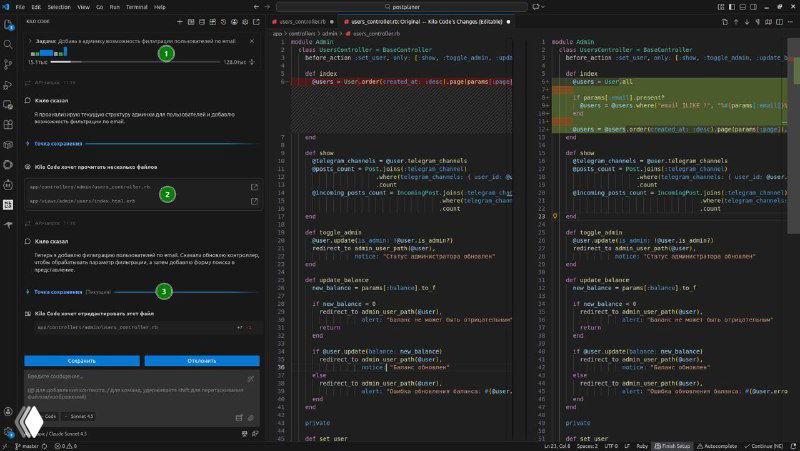
Task: Open app/controllers/admin/users_controller.rb from read request
Action: click(254, 187)
